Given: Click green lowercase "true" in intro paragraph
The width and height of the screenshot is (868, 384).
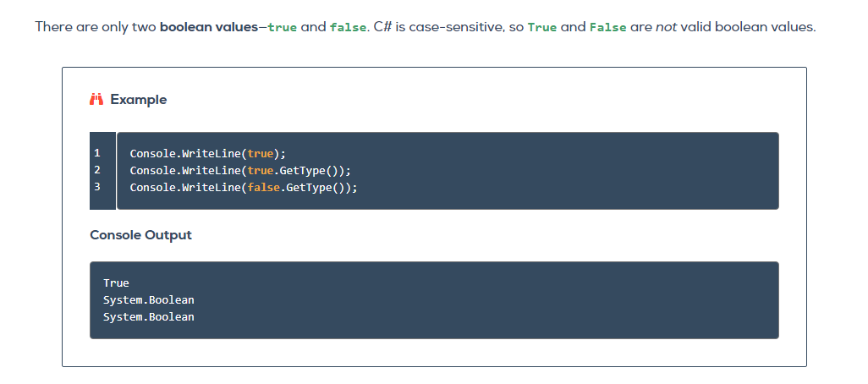Looking at the screenshot, I should [283, 27].
